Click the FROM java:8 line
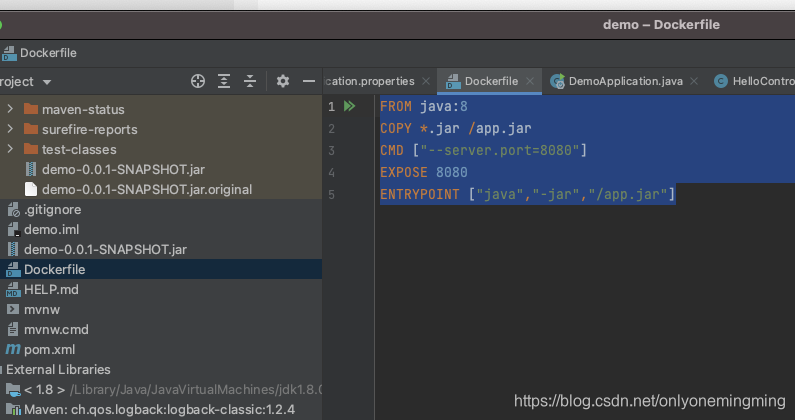 [423, 107]
